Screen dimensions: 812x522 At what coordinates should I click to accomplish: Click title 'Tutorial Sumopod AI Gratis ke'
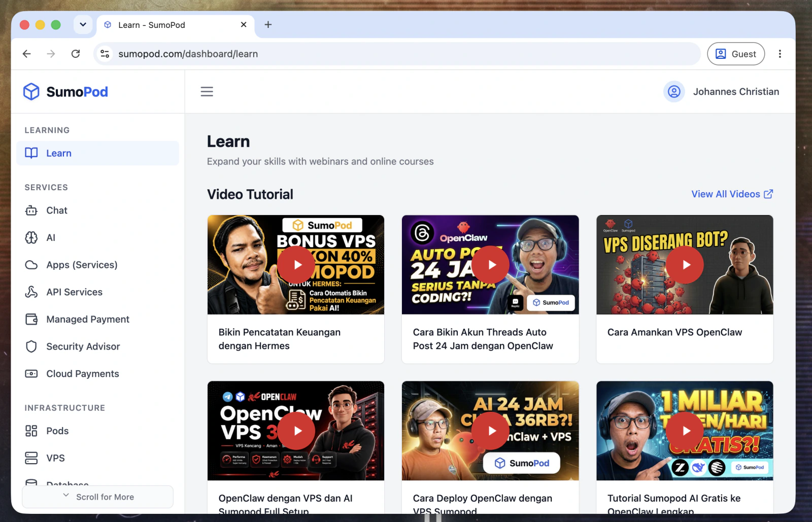[674, 504]
